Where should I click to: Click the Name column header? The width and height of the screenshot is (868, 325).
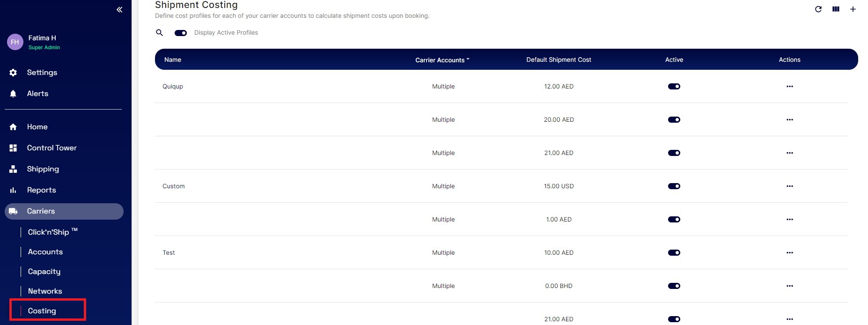click(x=173, y=60)
